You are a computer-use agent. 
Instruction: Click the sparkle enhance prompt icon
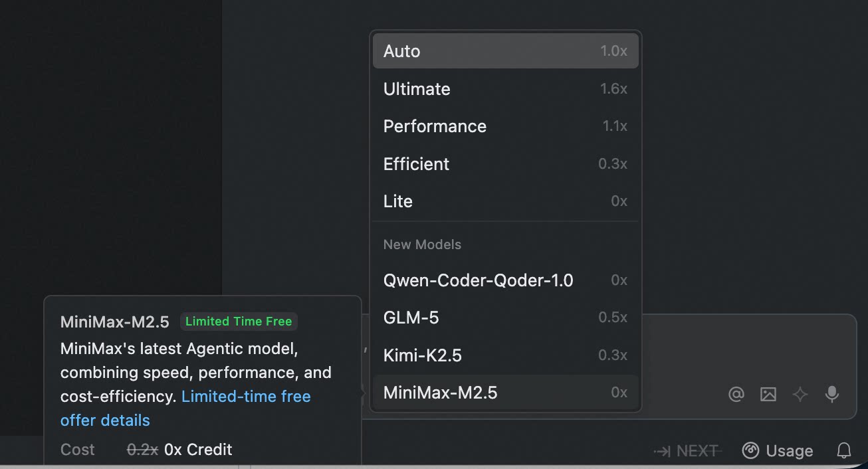click(x=800, y=395)
